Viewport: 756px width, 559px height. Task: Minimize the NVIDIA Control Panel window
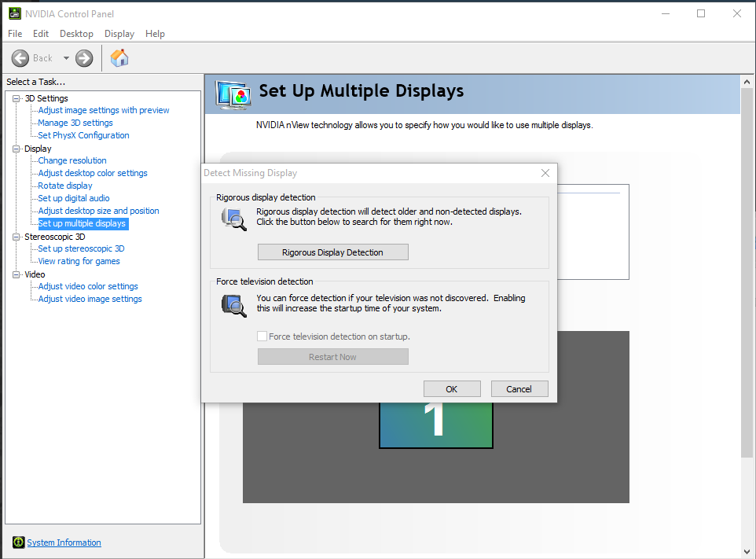[666, 13]
